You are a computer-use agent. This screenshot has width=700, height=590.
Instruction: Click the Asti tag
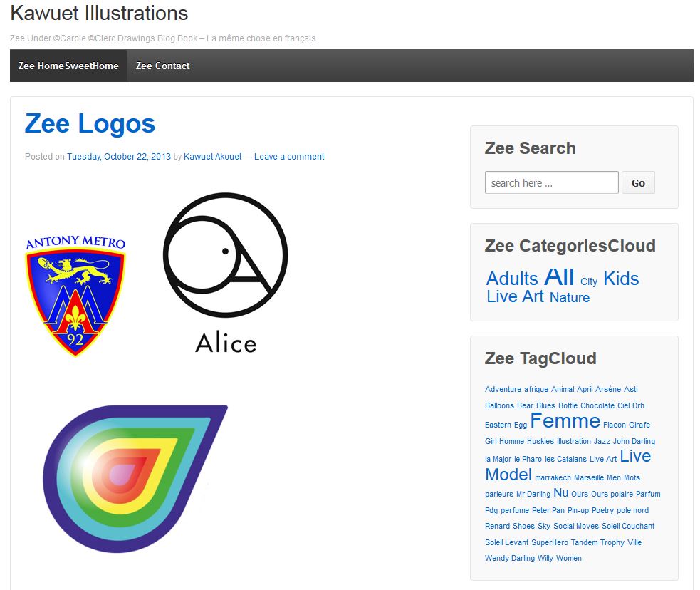point(631,389)
